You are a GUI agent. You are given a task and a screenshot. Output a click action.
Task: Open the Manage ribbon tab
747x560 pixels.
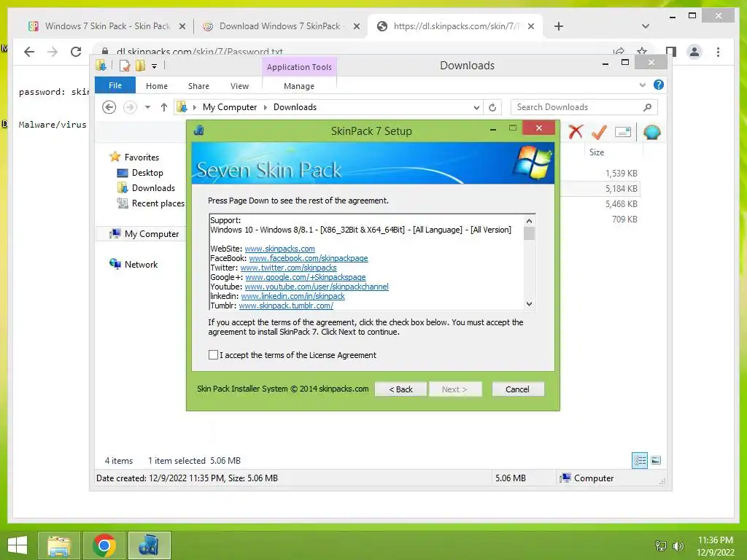298,86
